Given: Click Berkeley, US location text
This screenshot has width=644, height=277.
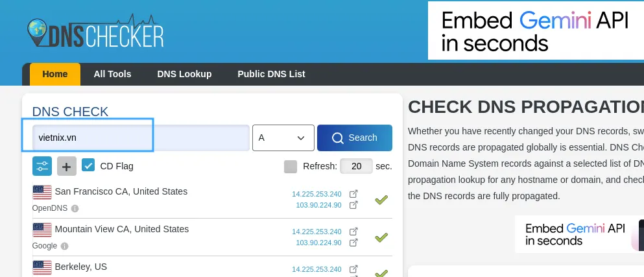Looking at the screenshot, I should pyautogui.click(x=81, y=267).
